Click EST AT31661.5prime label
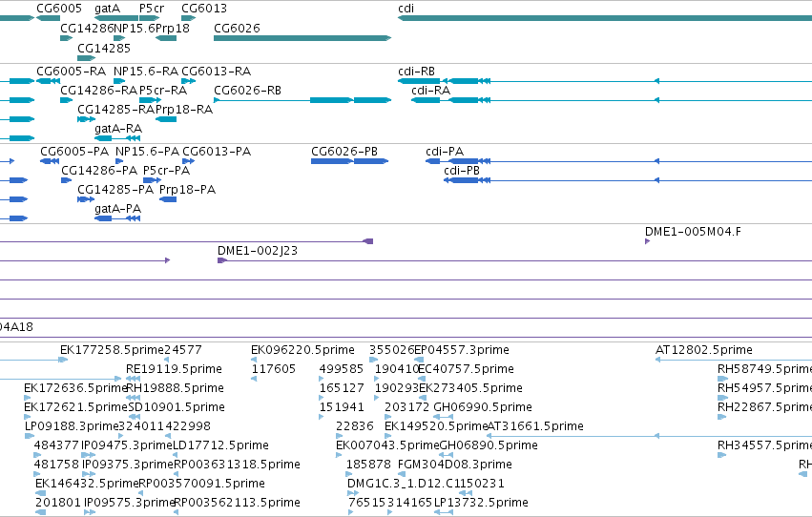Screen dimensions: 812x517 point(535,426)
